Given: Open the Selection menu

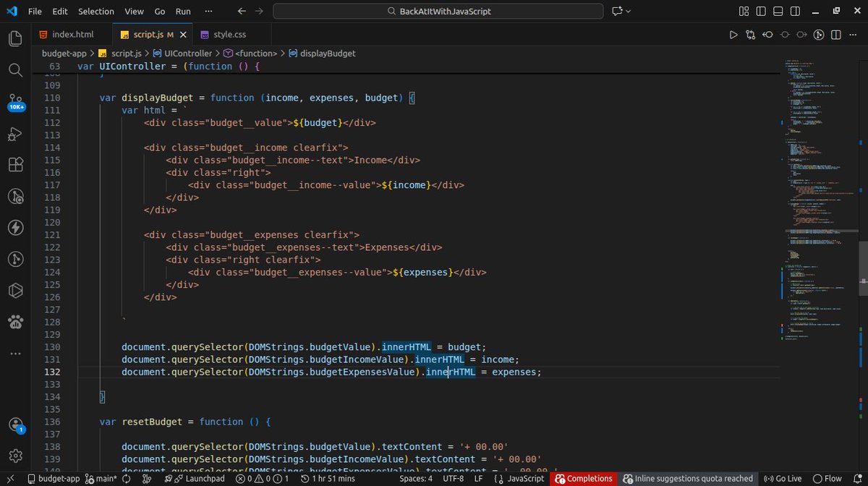Looking at the screenshot, I should pyautogui.click(x=96, y=12).
